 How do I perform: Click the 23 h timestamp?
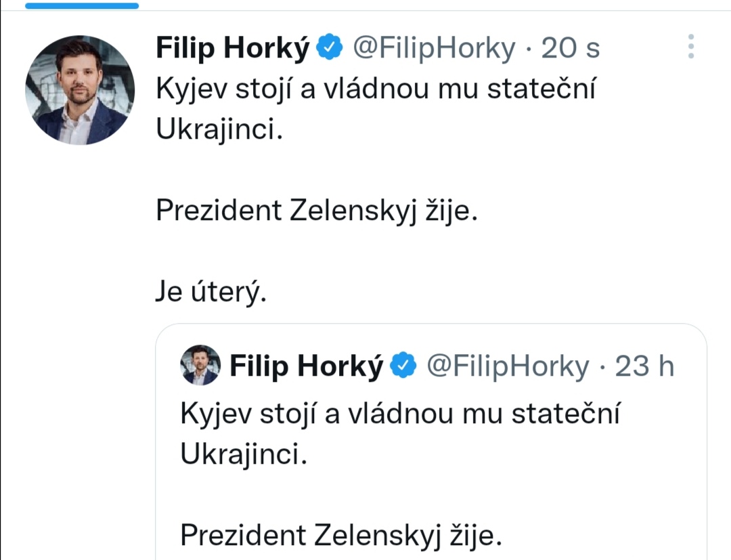(x=644, y=366)
